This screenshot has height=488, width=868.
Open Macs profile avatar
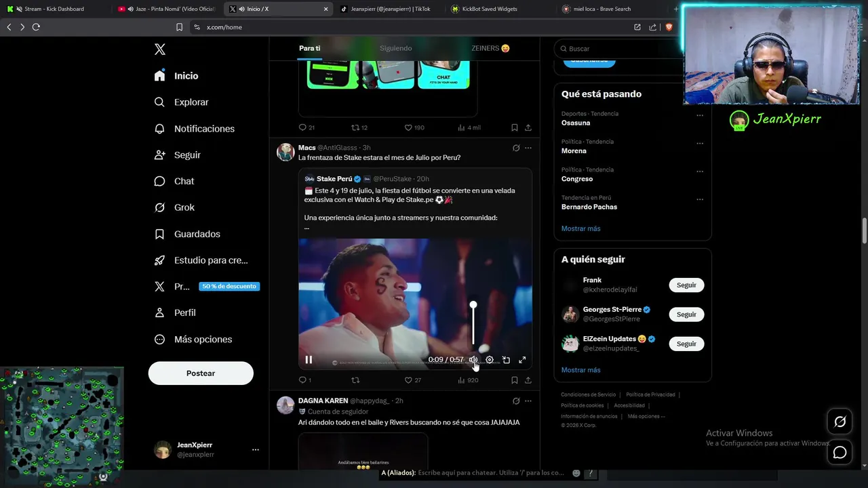click(285, 152)
